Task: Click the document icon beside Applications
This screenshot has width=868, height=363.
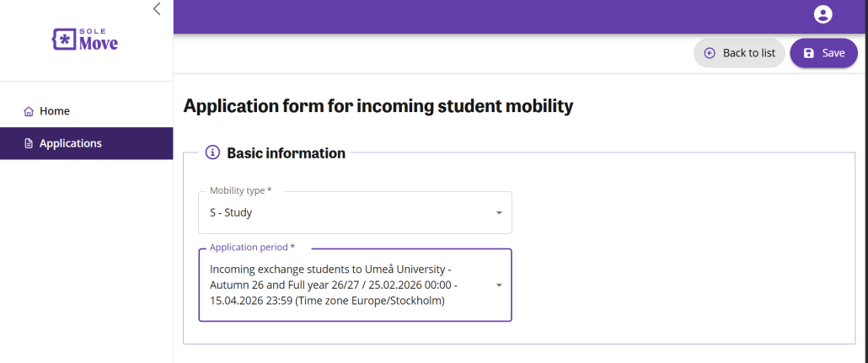Action: (x=29, y=143)
